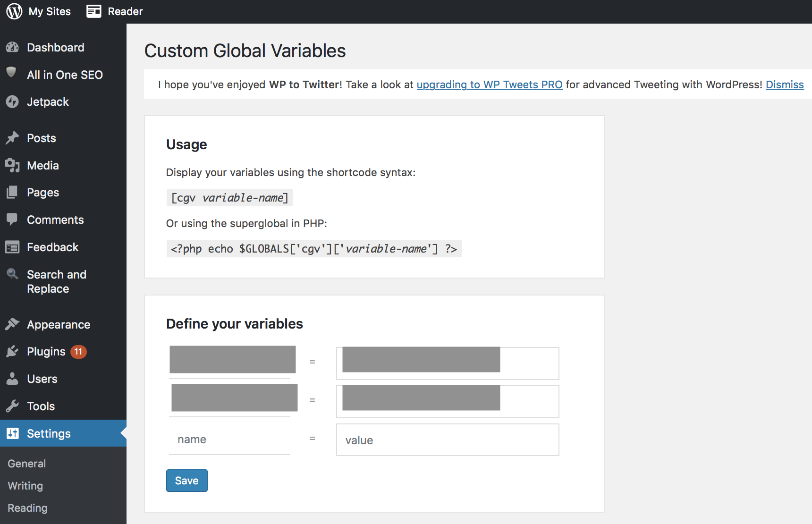
Task: Focus the empty name input field
Action: tap(229, 439)
